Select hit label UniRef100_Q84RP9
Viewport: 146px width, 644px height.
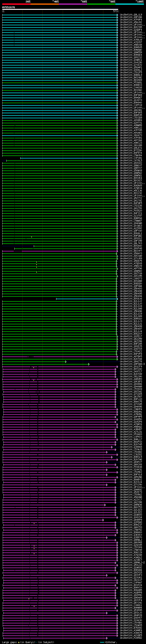click(x=131, y=520)
